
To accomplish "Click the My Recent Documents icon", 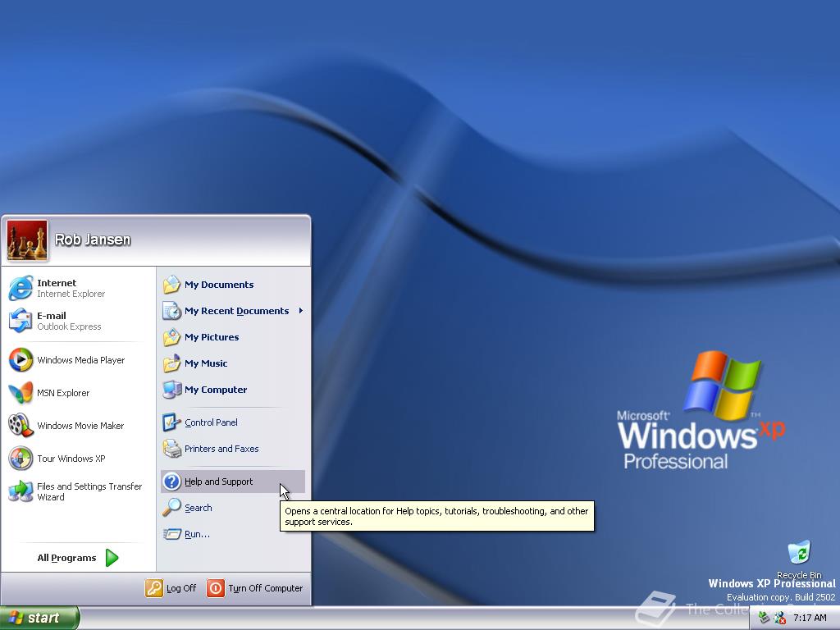I will (x=171, y=311).
